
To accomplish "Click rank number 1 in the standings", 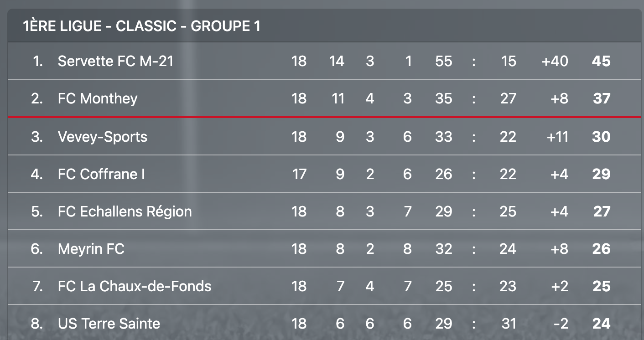I will tap(38, 61).
